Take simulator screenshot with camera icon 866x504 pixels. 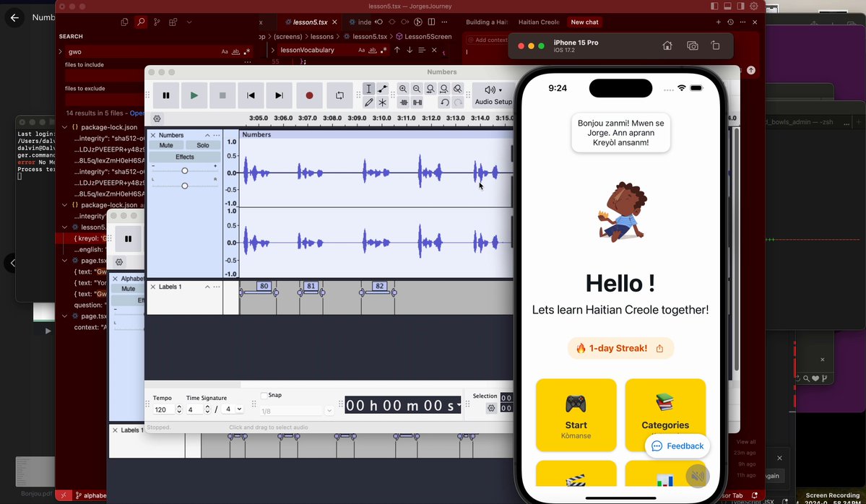692,45
